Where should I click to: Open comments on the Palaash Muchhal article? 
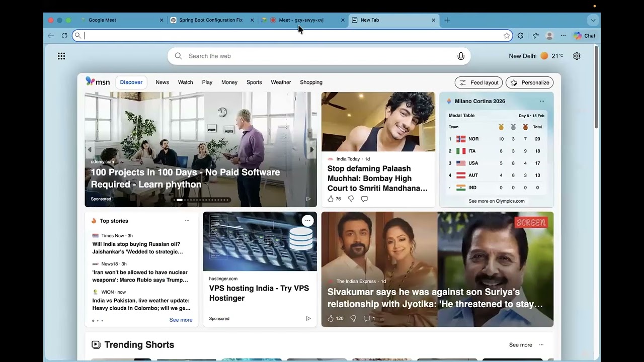pos(364,199)
